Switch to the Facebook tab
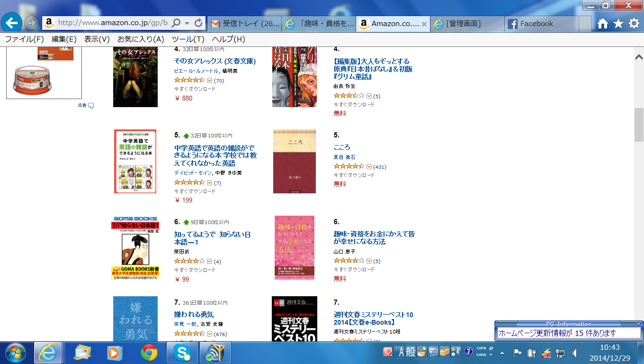Viewport: 644px width, 364px height. click(542, 24)
